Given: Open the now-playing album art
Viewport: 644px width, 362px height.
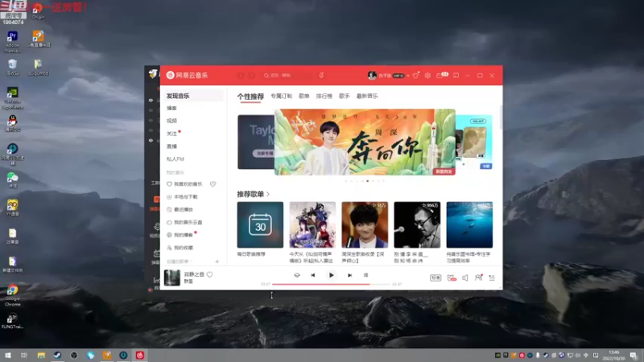Looking at the screenshot, I should click(172, 278).
